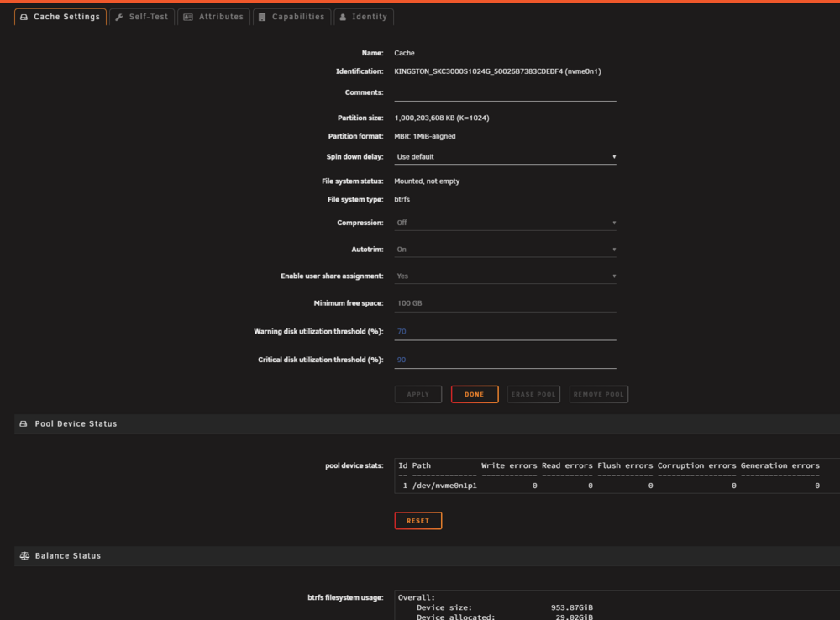Click the wrench icon on Self-Test tab
Image resolution: width=840 pixels, height=620 pixels.
click(119, 17)
